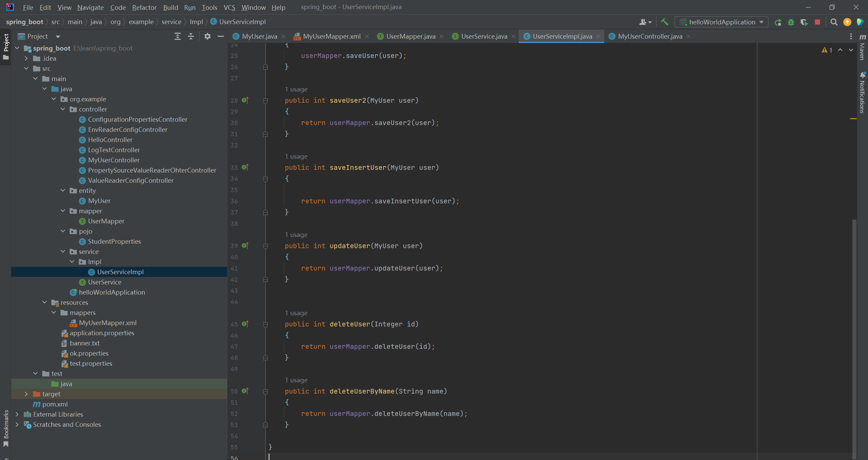Open the Refactor menu
868x460 pixels.
pos(144,7)
